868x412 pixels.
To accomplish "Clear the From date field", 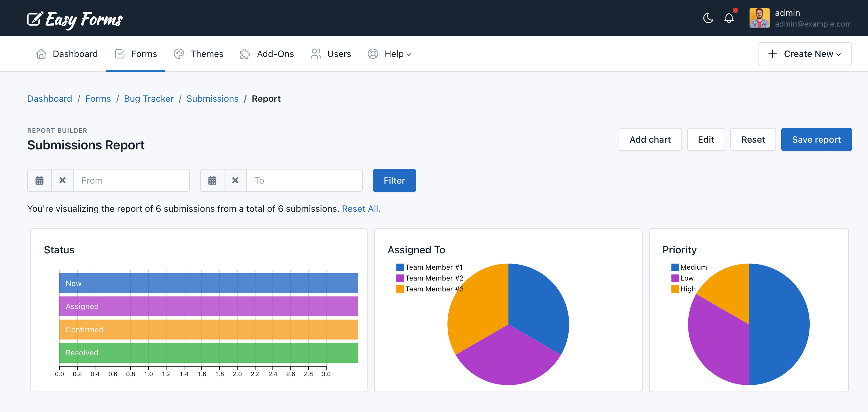I will click(x=62, y=180).
